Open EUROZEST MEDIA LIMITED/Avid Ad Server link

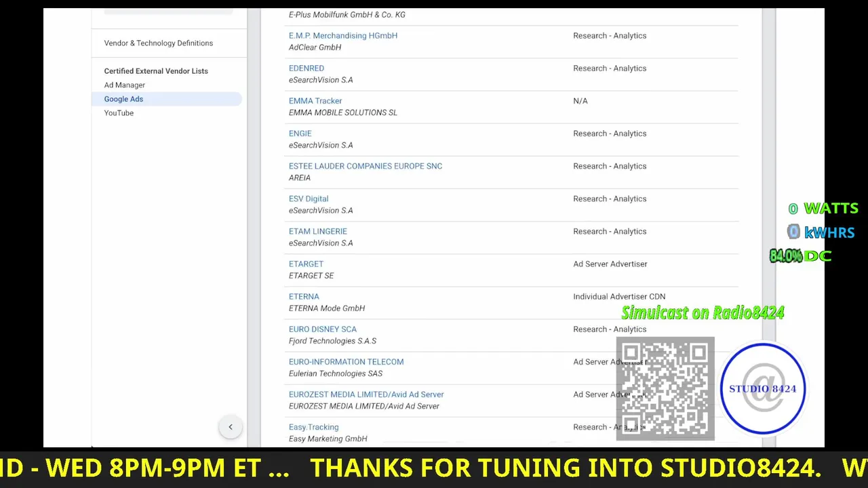tap(366, 394)
